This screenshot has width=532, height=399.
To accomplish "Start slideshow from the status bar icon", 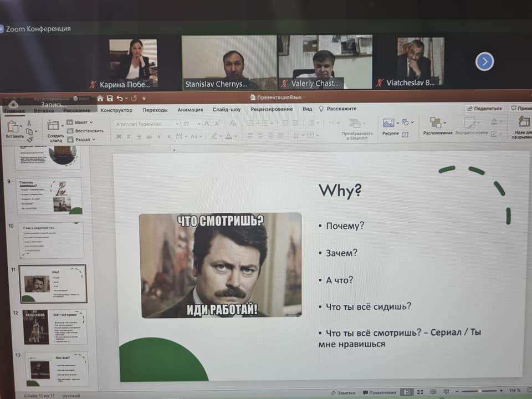I will pos(446,392).
